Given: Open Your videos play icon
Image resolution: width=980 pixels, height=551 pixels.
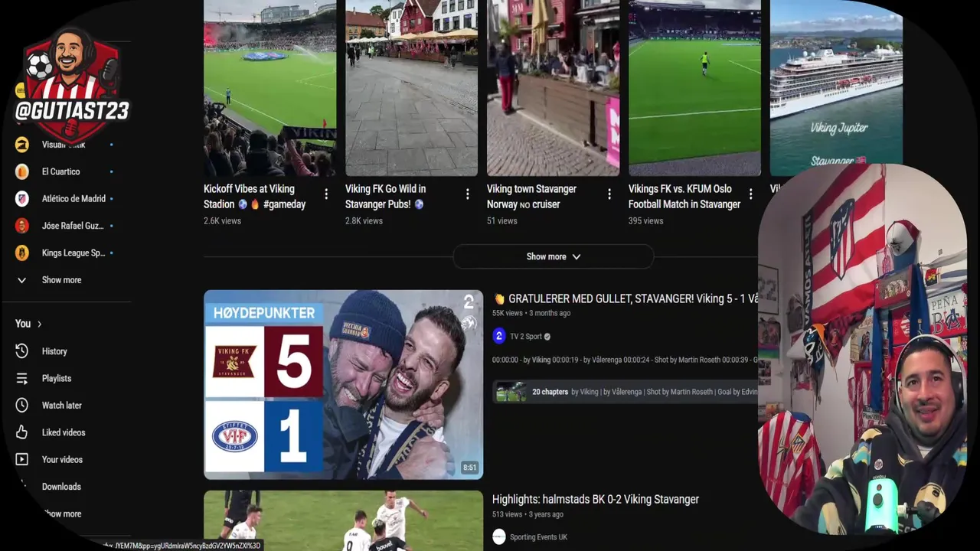Looking at the screenshot, I should (x=22, y=459).
